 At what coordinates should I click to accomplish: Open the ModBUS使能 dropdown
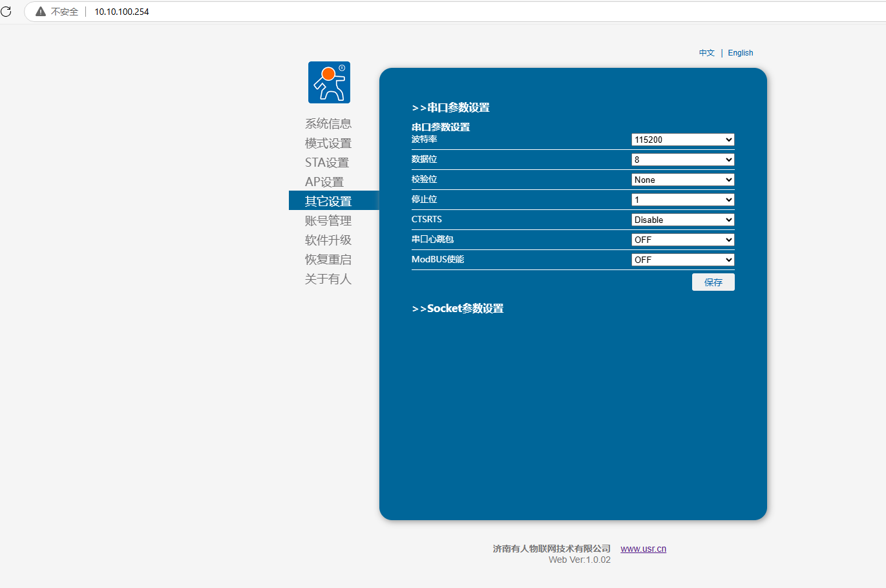tap(682, 260)
